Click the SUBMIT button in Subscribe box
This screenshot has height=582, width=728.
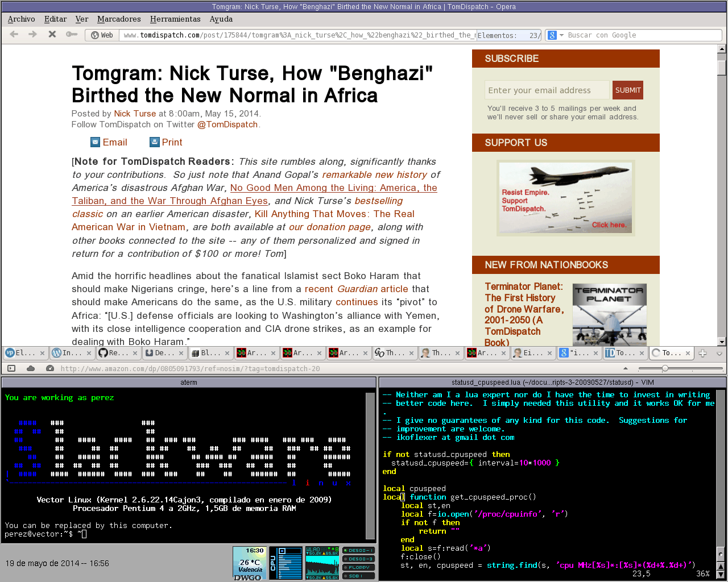[628, 90]
